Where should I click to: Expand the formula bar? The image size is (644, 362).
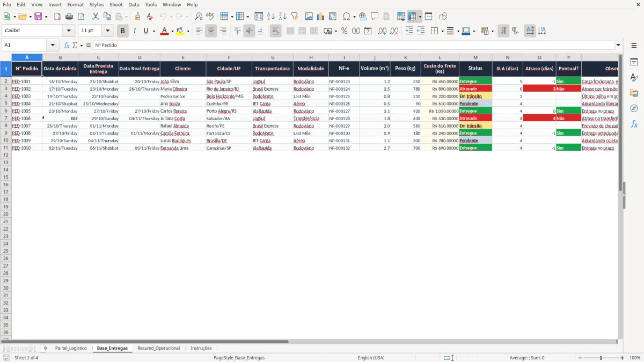[x=618, y=46]
